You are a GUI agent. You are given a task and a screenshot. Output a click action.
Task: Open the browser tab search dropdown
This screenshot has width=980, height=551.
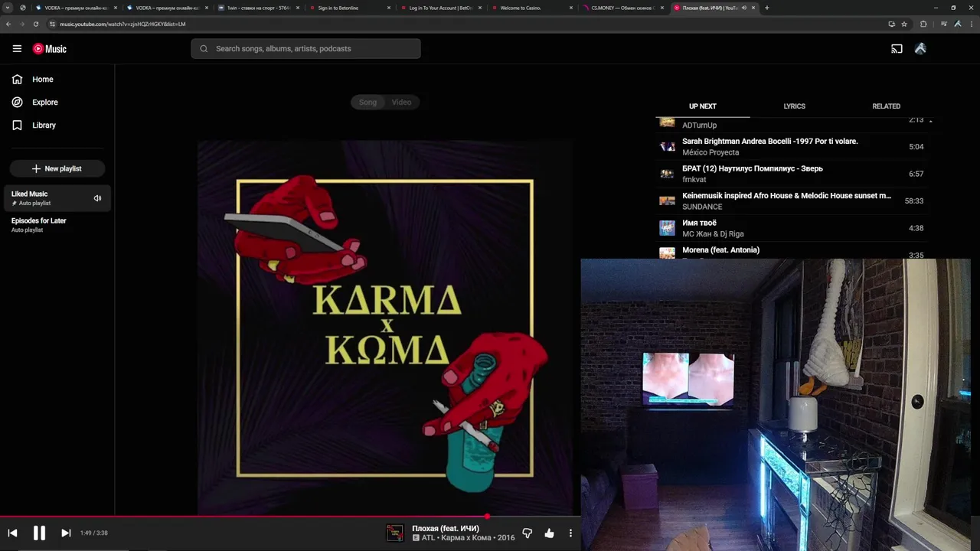pyautogui.click(x=8, y=8)
